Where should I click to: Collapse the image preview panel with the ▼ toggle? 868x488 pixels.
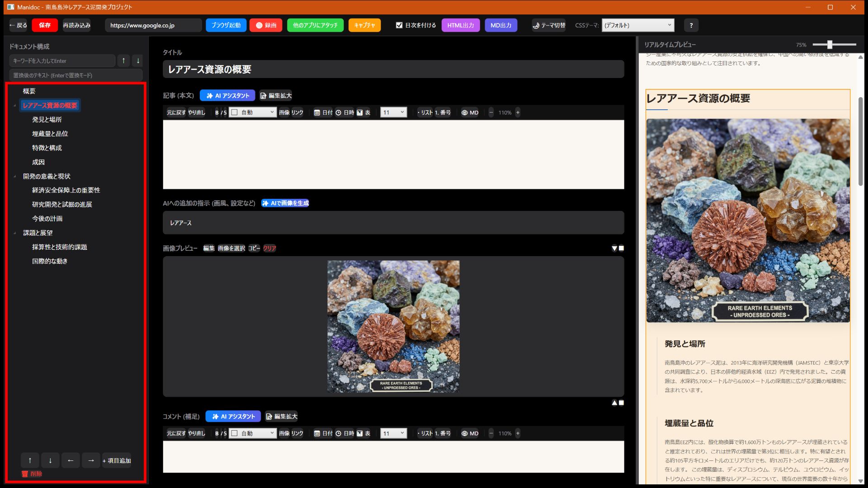click(614, 248)
